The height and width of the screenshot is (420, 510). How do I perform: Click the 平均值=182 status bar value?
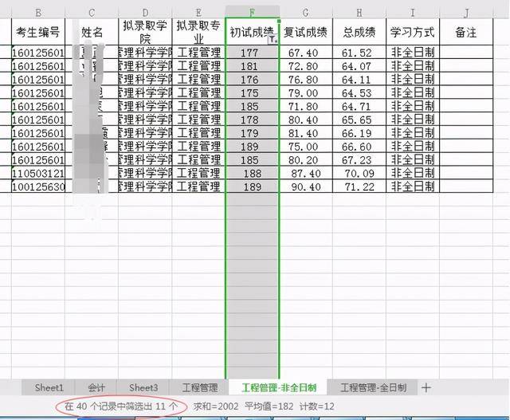[269, 406]
